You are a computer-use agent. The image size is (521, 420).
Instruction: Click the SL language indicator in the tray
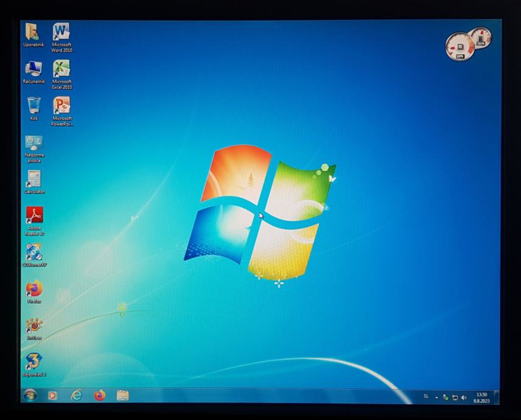426,396
